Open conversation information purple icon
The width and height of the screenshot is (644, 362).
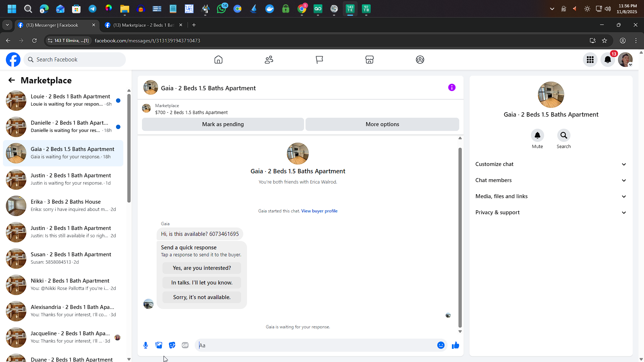[452, 87]
